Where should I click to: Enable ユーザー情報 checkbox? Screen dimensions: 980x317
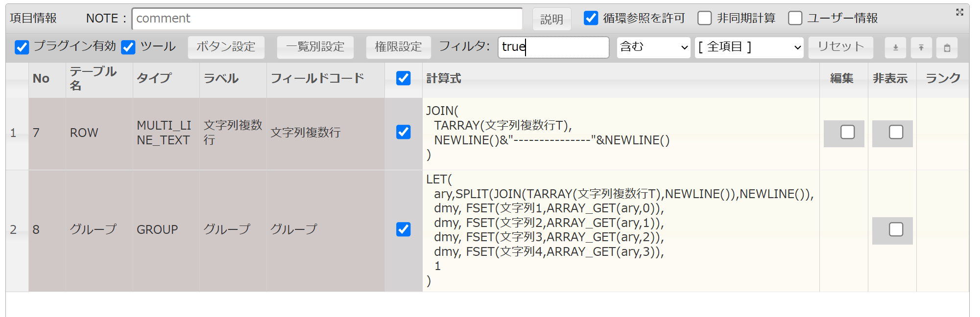point(795,18)
